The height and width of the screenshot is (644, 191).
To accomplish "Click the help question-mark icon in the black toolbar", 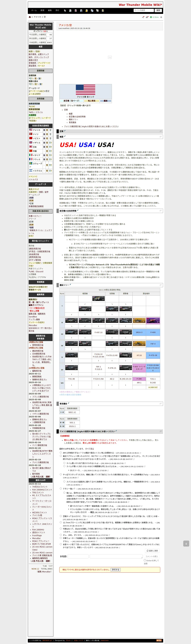I will point(103,10).
